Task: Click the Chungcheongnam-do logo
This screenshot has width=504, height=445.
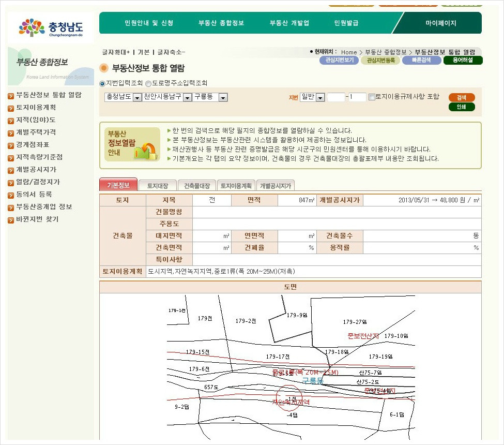Action: tap(51, 27)
